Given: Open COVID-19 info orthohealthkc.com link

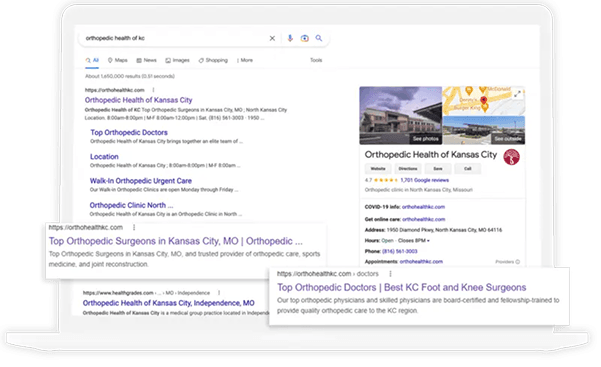Looking at the screenshot, I should (423, 207).
